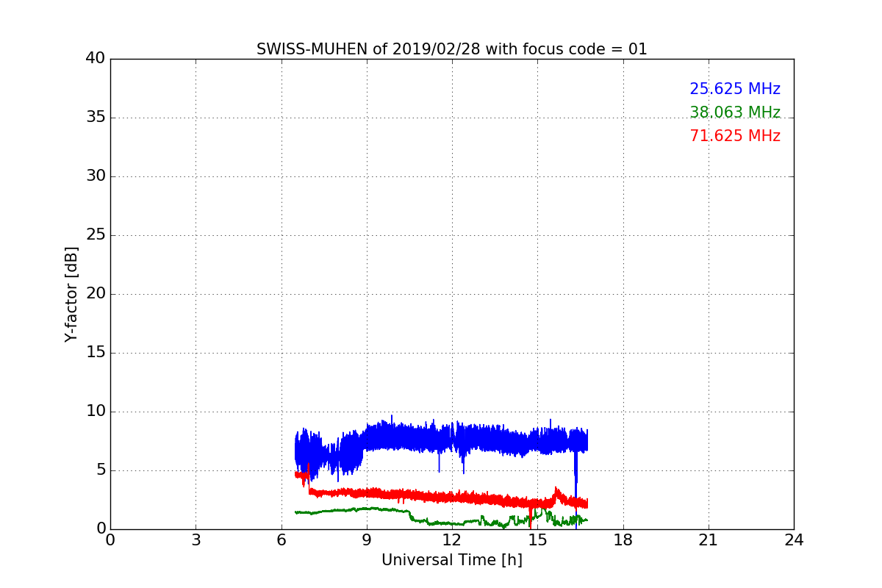Click the x-axis tick label 21
This screenshot has width=882, height=588.
click(x=709, y=540)
